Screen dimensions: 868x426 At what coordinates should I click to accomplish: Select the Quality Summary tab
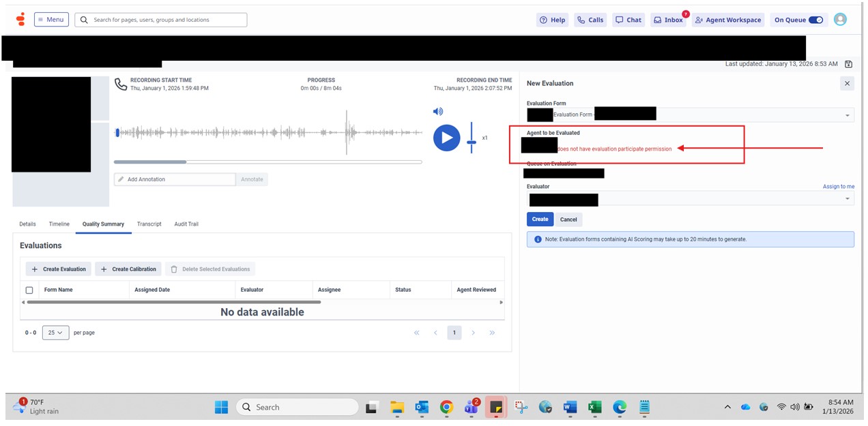coord(103,224)
